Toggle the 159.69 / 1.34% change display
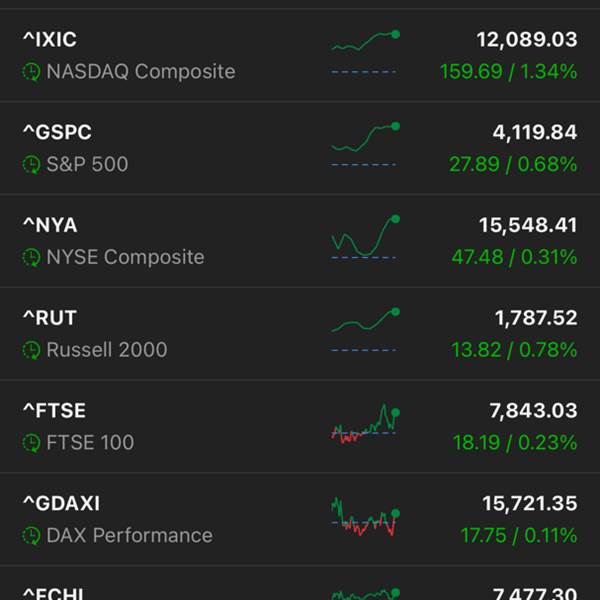The image size is (600, 600). pos(509,72)
